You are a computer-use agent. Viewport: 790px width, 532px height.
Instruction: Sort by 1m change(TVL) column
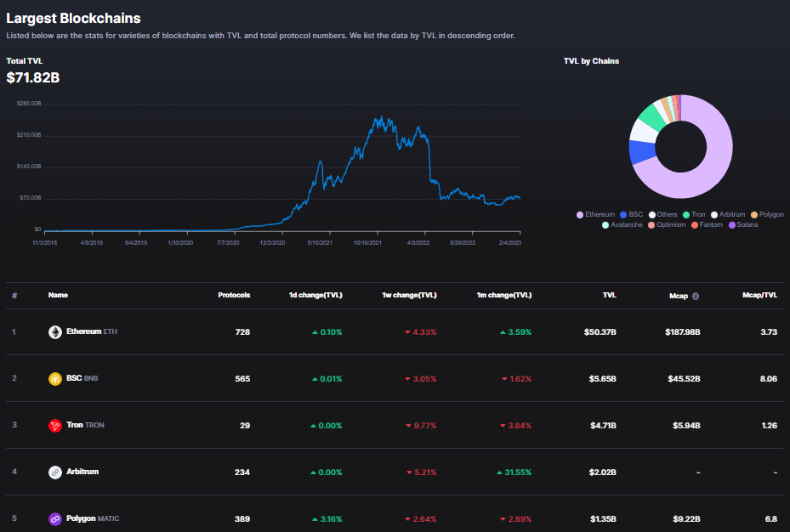pyautogui.click(x=503, y=295)
